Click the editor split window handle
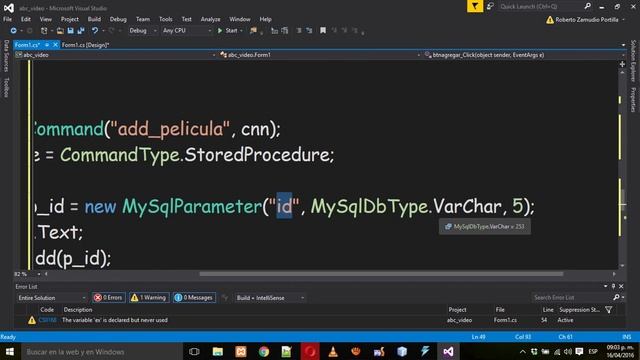640x360 pixels. pyautogui.click(x=622, y=64)
